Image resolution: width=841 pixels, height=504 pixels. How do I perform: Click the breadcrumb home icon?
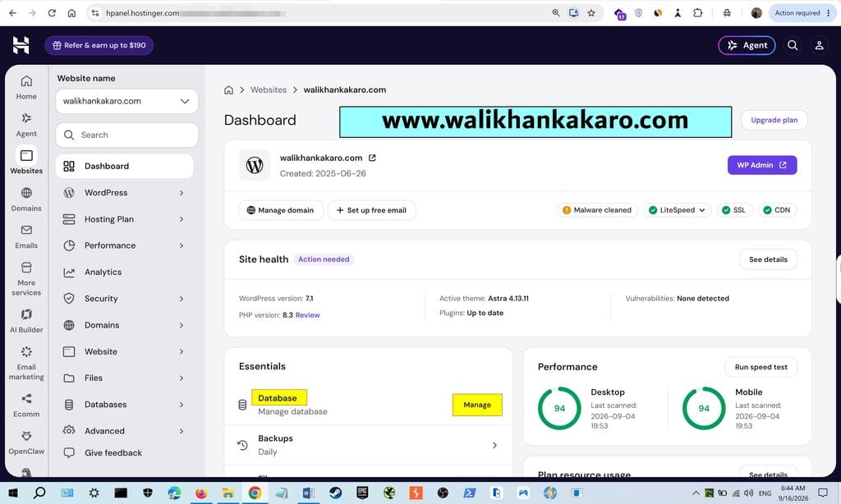(x=228, y=90)
